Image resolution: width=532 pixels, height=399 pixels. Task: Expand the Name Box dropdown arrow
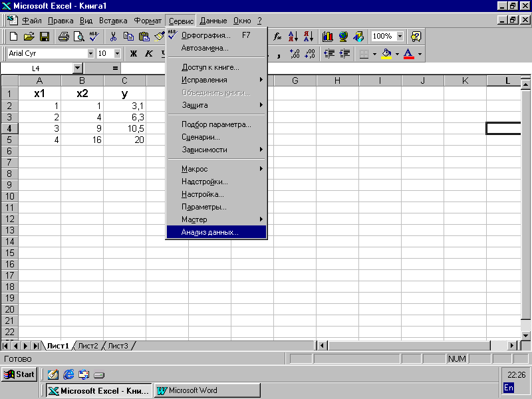tap(77, 68)
